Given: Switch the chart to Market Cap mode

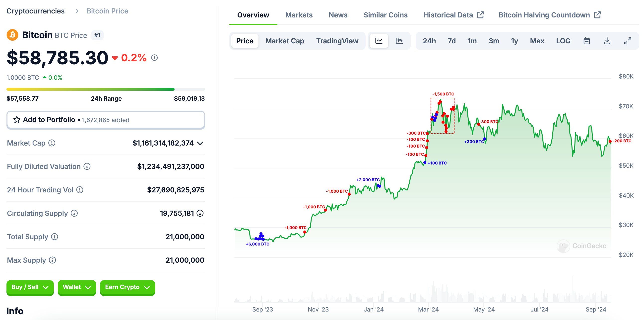Looking at the screenshot, I should [x=285, y=41].
